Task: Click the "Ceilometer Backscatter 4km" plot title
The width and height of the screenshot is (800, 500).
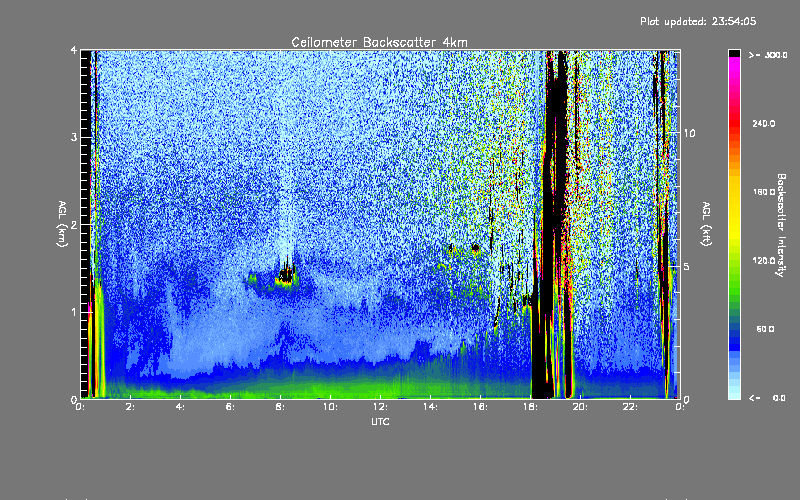Action: pyautogui.click(x=379, y=42)
